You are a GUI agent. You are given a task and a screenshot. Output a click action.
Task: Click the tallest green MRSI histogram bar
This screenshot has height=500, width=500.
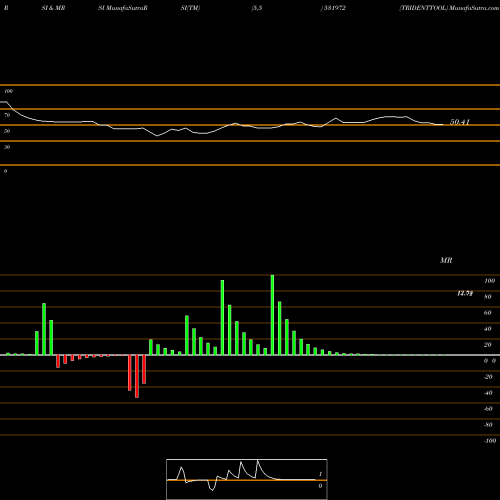(272, 315)
